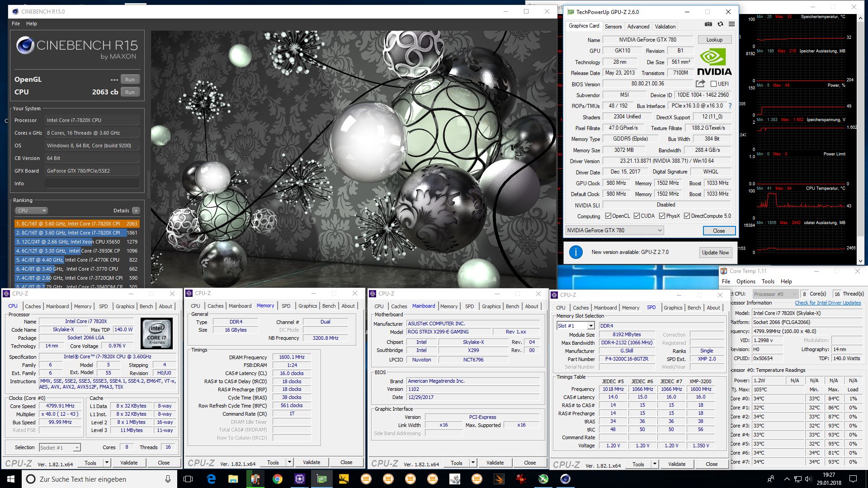Toggle the OpenCL checkbox
Viewport: 868px width, 488px height.
point(608,216)
